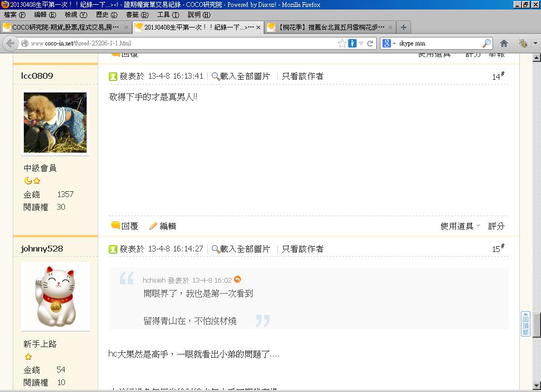
Task: Click johnny528's lucky cat avatar
Action: [x=55, y=296]
